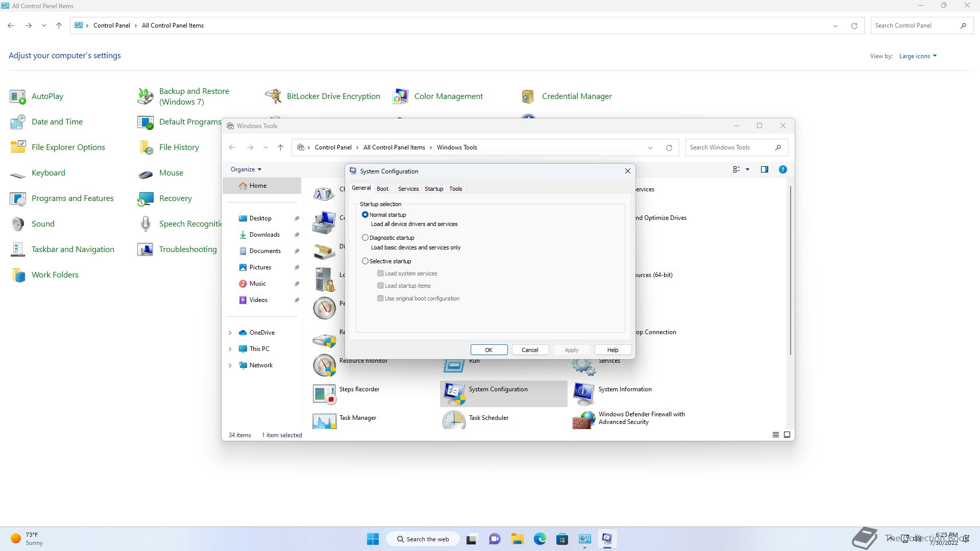Click the Search Windows Tools field
The image size is (980, 551).
[x=737, y=147]
